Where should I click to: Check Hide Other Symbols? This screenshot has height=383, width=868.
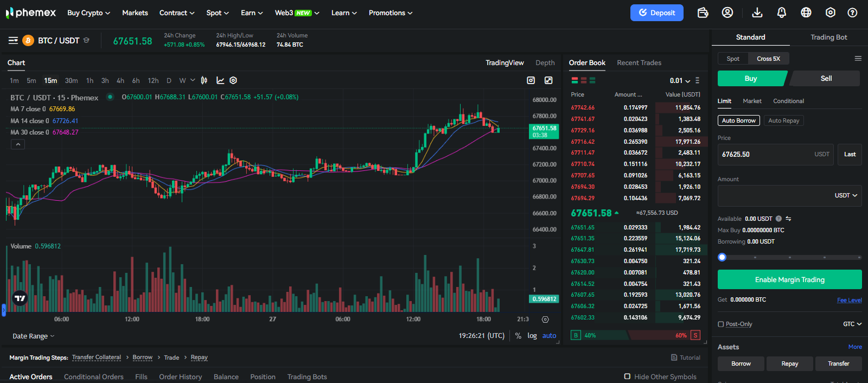click(x=627, y=376)
